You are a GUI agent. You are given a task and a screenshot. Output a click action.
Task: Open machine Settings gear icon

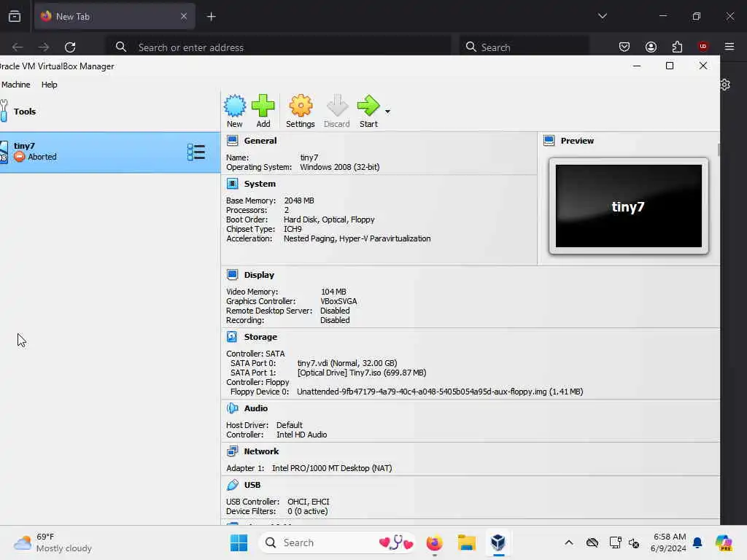point(301,106)
